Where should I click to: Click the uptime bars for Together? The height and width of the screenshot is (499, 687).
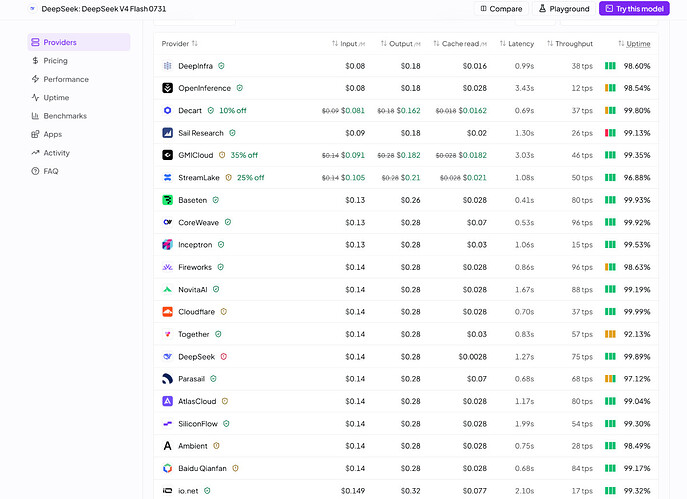[610, 334]
